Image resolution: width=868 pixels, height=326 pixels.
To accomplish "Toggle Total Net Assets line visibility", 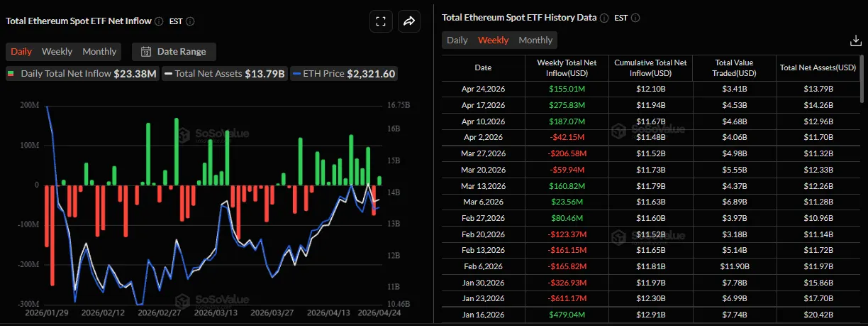I will [223, 73].
